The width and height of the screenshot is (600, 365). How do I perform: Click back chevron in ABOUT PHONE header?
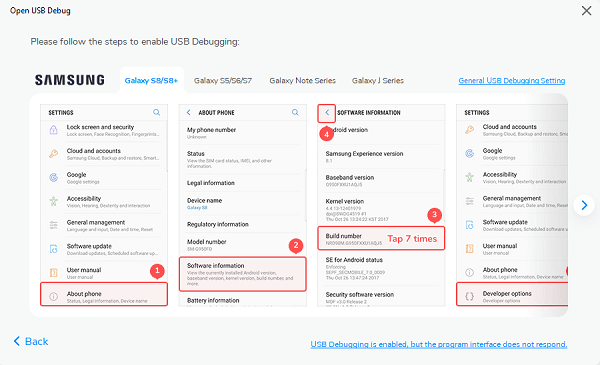pyautogui.click(x=188, y=112)
